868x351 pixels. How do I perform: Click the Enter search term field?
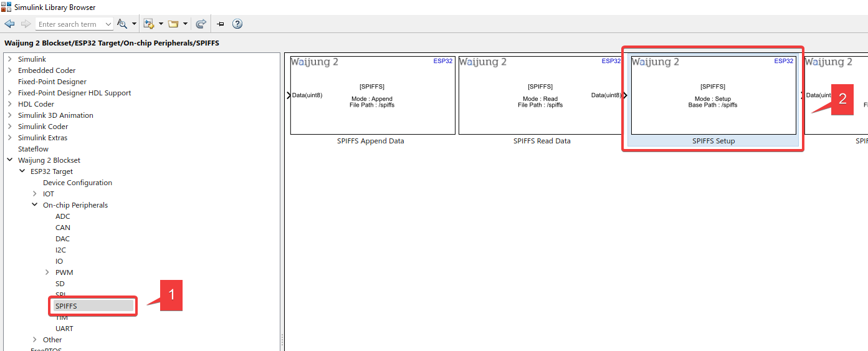tap(67, 24)
